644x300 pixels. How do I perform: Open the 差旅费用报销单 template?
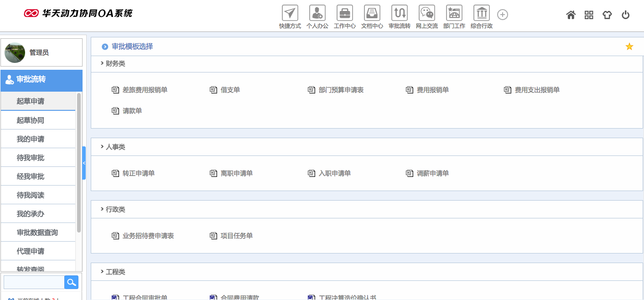click(145, 90)
